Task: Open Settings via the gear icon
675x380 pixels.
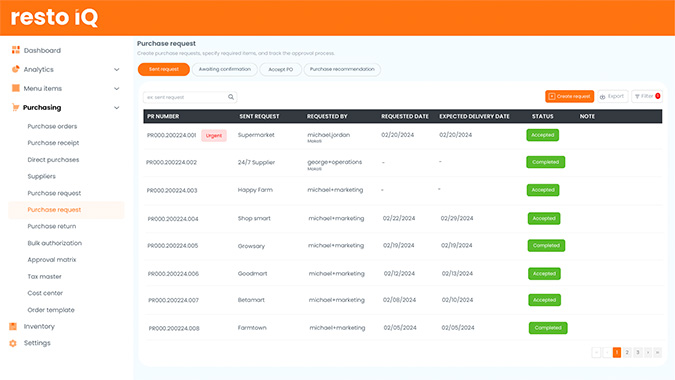Action: pos(13,343)
